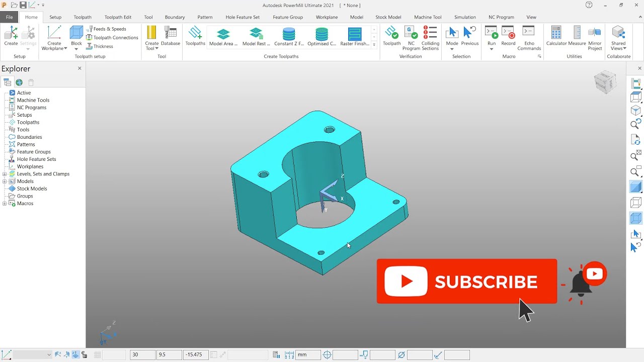Close the Explorer panel
The height and width of the screenshot is (362, 644).
(79, 68)
